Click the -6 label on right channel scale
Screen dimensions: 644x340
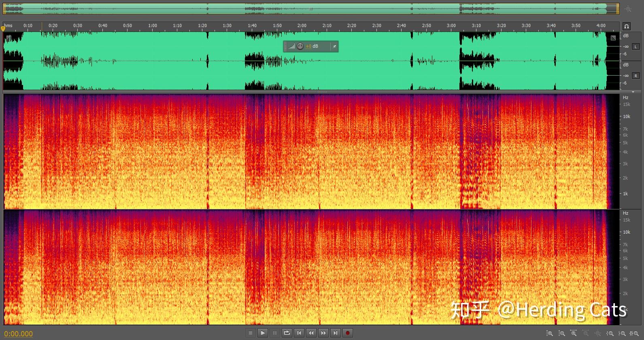click(x=625, y=83)
